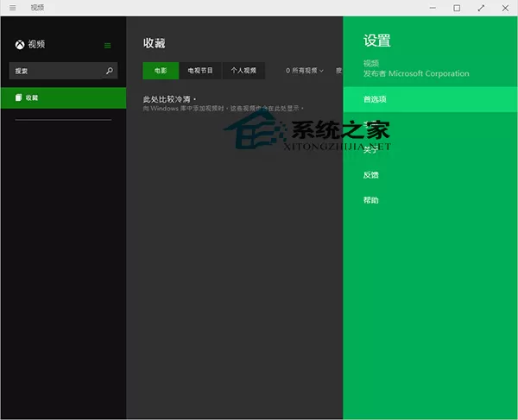Maximize the 视频 window

457,8
